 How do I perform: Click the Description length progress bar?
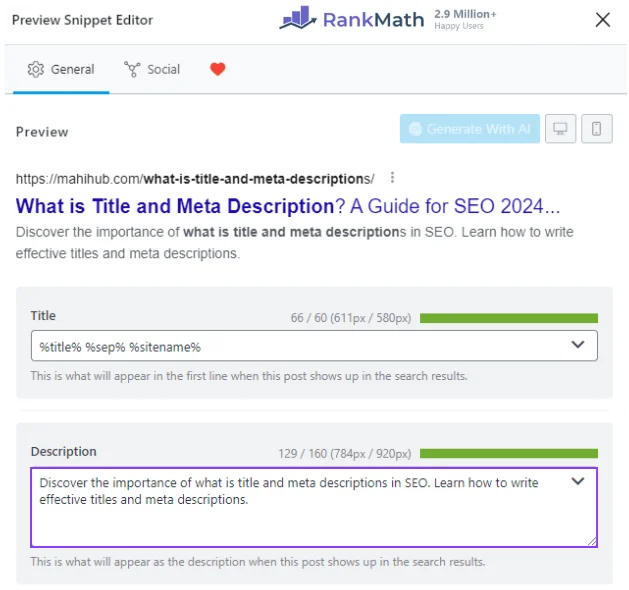[509, 453]
